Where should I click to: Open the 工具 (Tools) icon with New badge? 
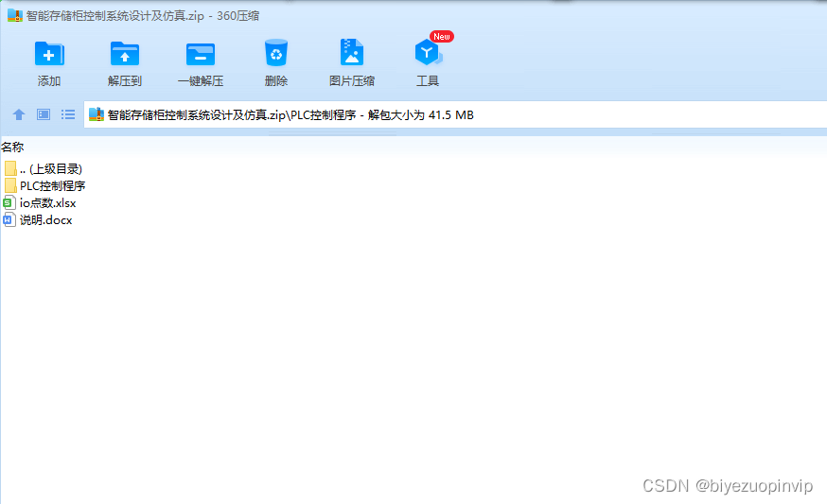coord(428,54)
